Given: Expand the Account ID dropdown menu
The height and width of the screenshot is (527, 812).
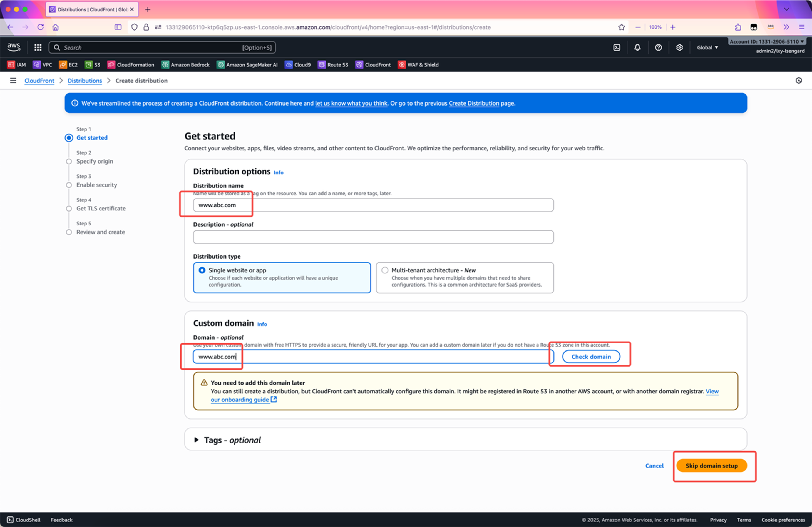Looking at the screenshot, I should point(766,42).
